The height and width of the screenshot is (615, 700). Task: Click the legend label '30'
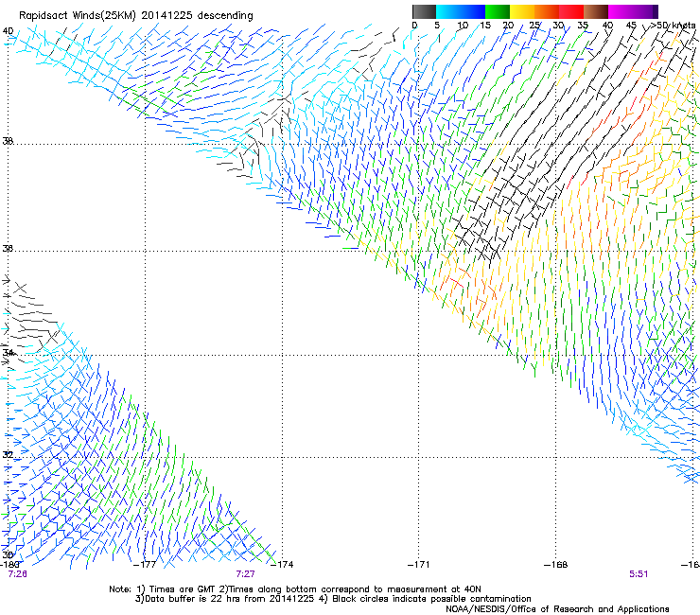(x=558, y=26)
